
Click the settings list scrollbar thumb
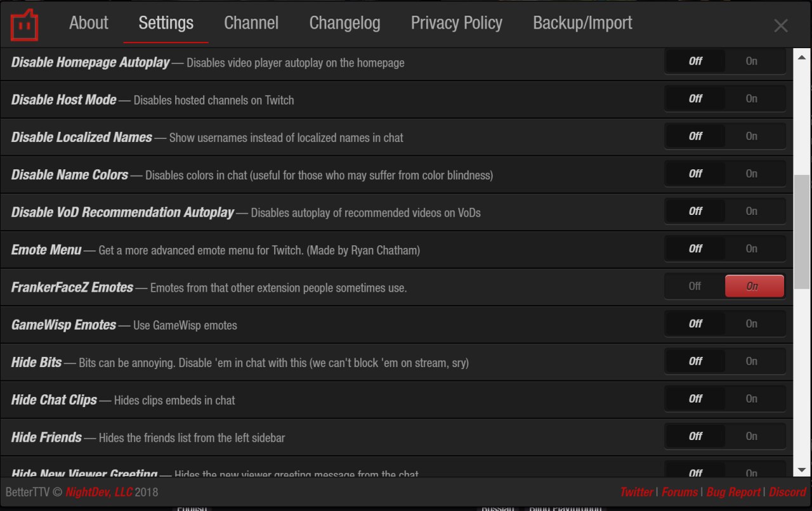(x=802, y=232)
